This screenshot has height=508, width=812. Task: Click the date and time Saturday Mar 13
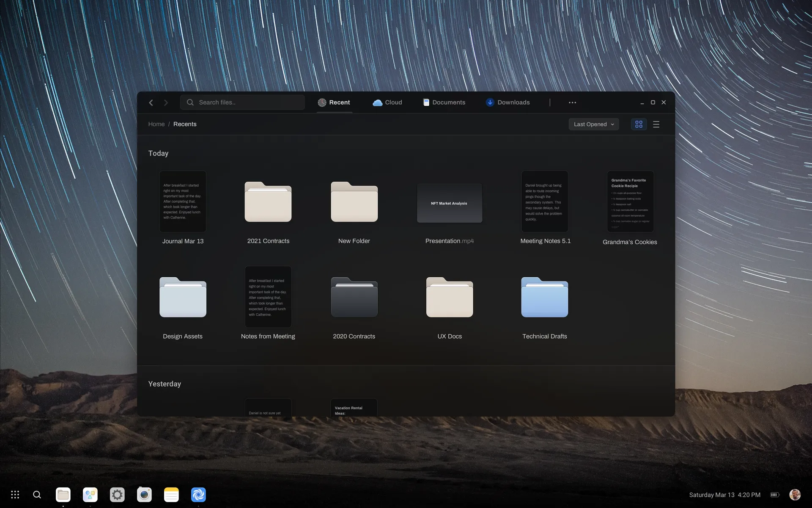[x=724, y=494]
